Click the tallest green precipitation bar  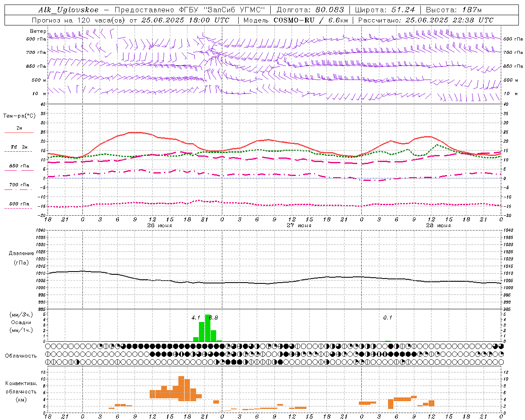pos(208,328)
